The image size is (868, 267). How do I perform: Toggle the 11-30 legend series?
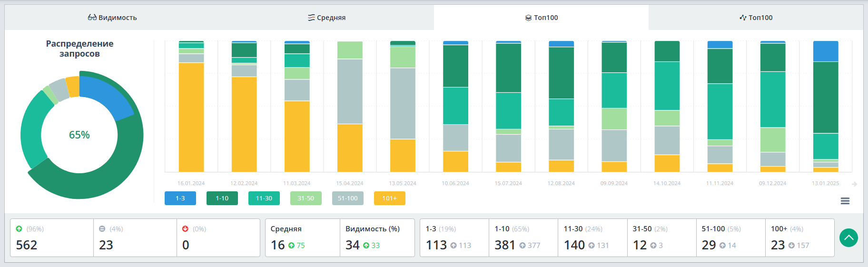click(x=264, y=198)
